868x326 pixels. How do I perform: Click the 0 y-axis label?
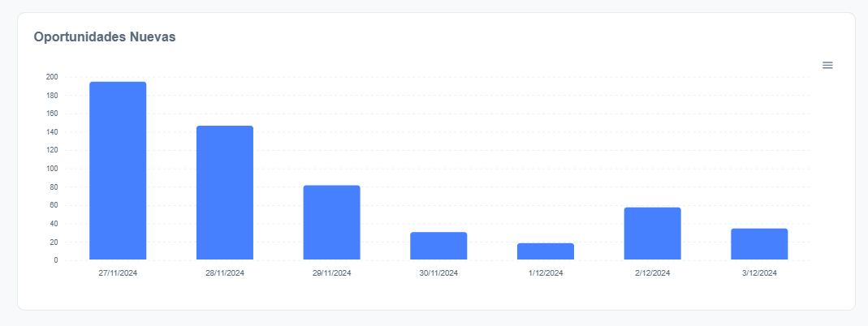(x=55, y=260)
